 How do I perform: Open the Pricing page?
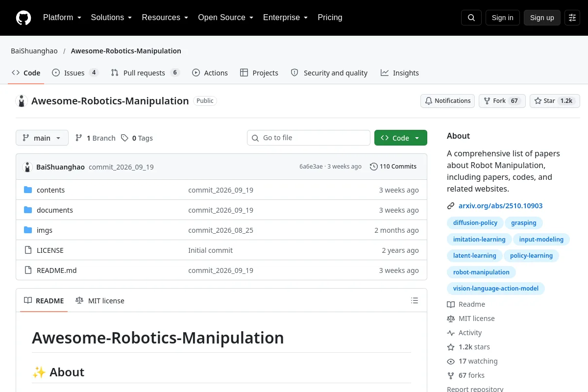click(x=330, y=18)
